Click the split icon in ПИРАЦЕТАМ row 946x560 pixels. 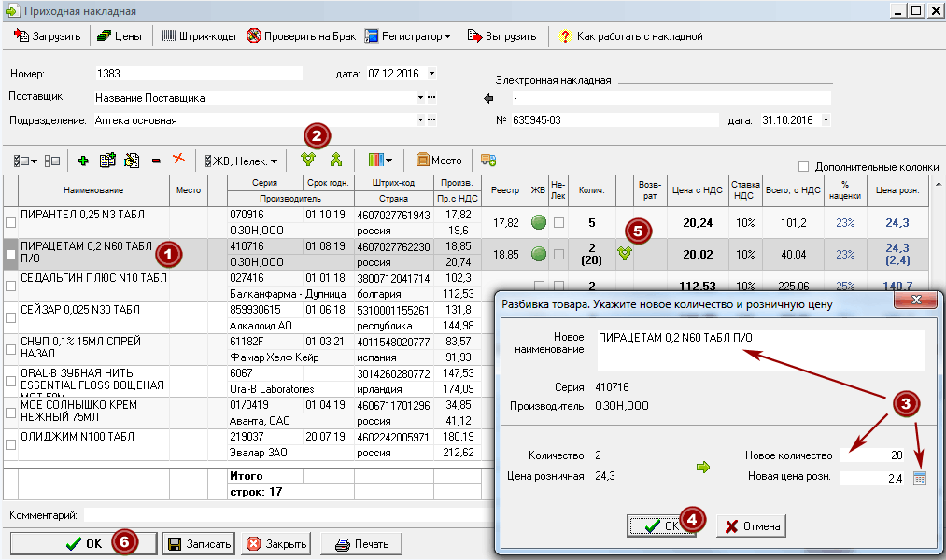click(x=625, y=253)
